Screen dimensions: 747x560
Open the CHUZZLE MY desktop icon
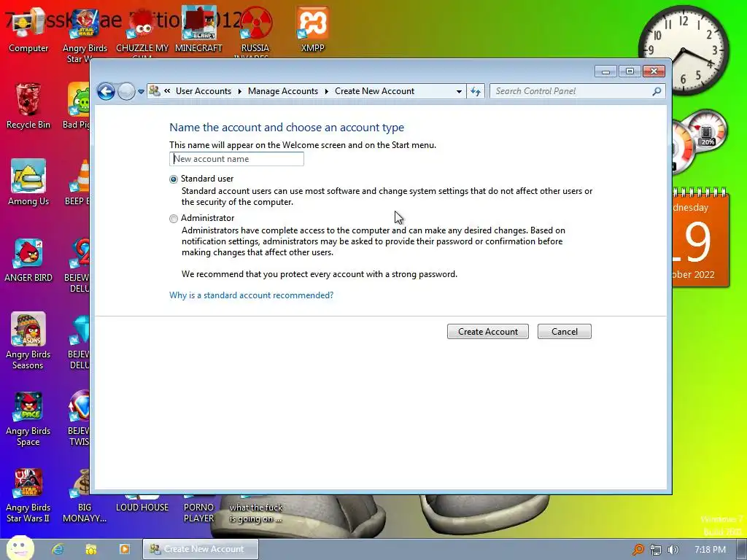(142, 32)
